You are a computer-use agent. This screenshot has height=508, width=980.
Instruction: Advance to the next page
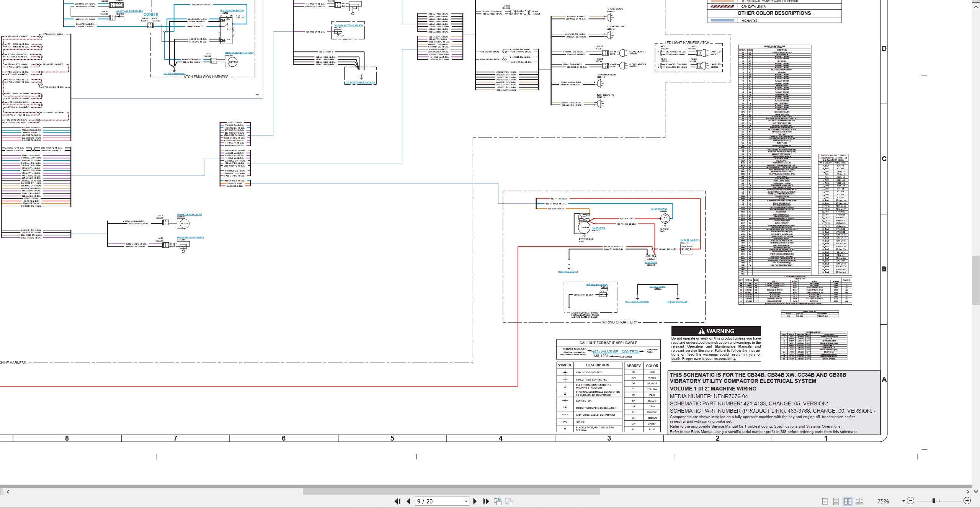pos(475,501)
